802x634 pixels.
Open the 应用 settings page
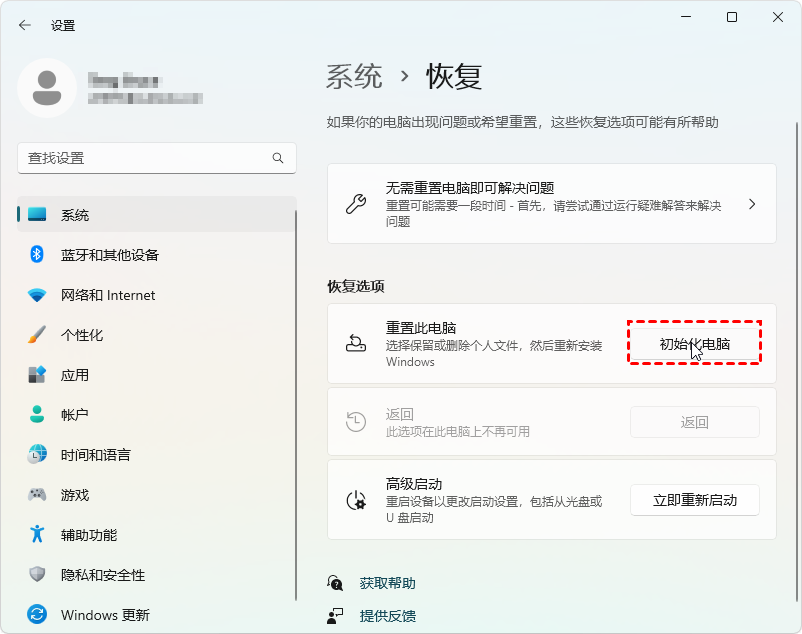coord(157,375)
